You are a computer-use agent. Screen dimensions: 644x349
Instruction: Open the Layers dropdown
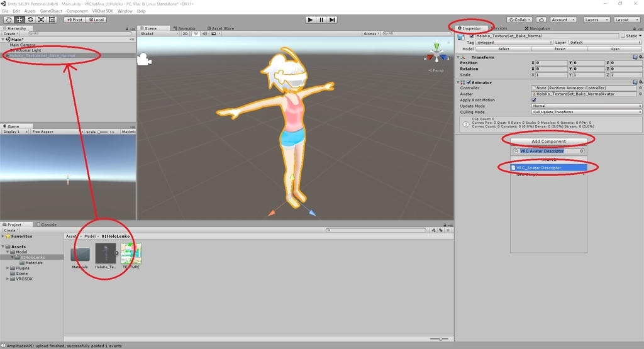click(596, 19)
